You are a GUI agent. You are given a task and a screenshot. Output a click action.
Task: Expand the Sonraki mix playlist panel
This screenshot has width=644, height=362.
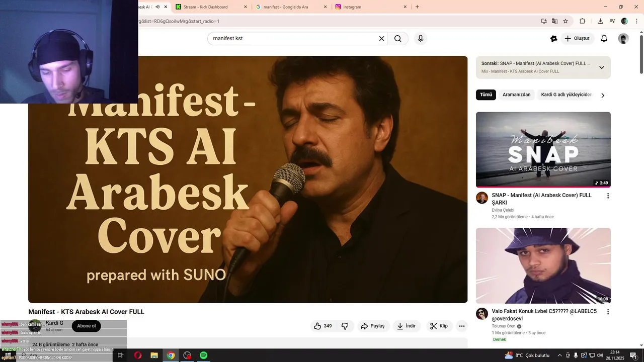click(601, 67)
